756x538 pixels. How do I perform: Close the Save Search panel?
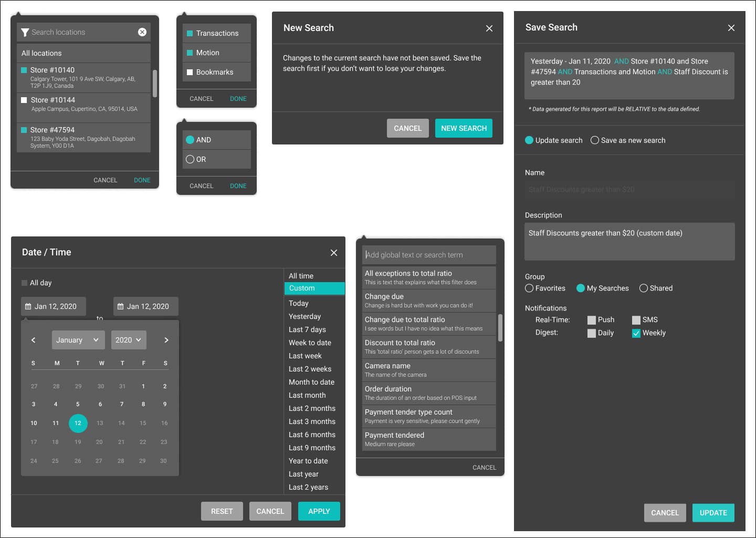(x=731, y=28)
